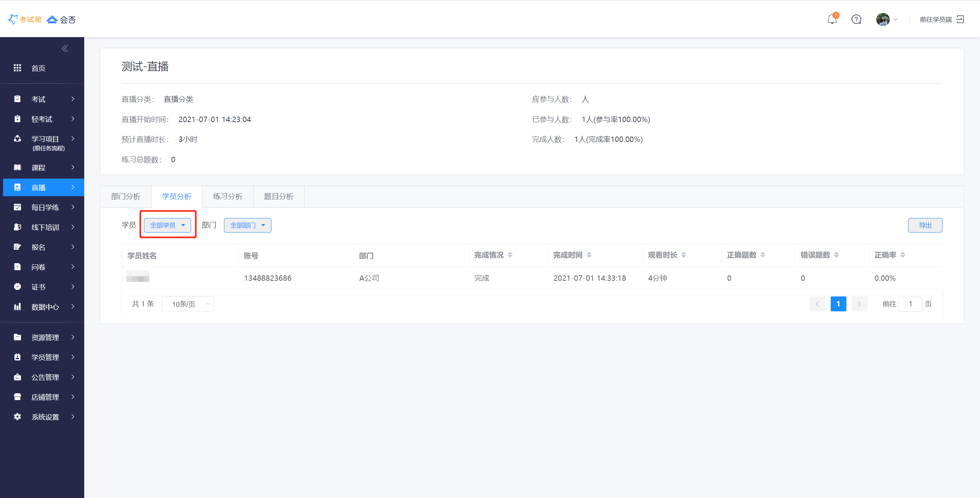
Task: Toggle sort on 正确率 column
Action: pyautogui.click(x=903, y=255)
